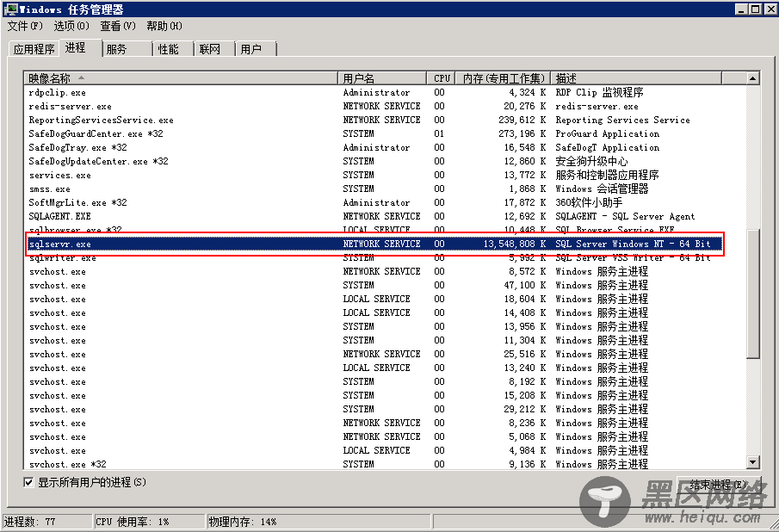This screenshot has width=779, height=532.
Task: Open the 选项(O) menu
Action: (71, 26)
